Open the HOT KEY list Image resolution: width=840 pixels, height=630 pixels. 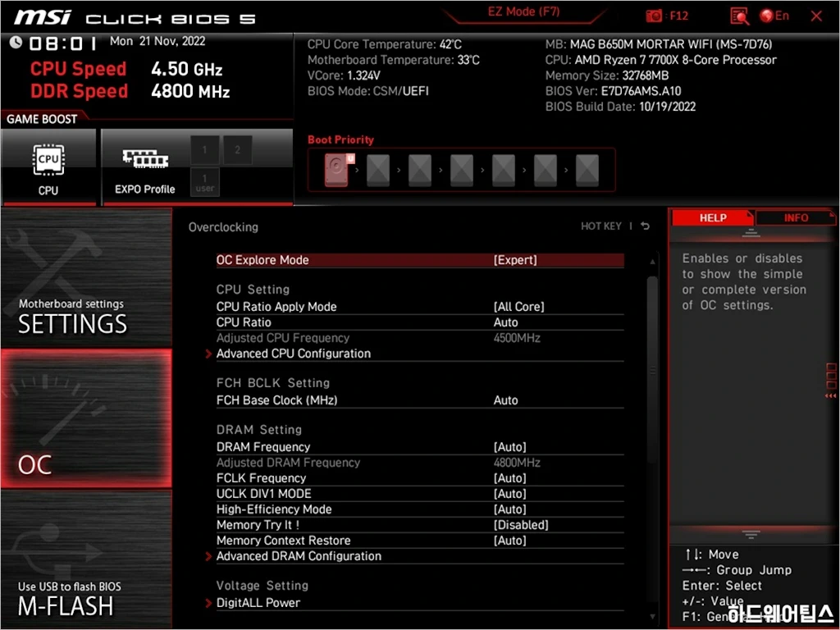(x=601, y=226)
